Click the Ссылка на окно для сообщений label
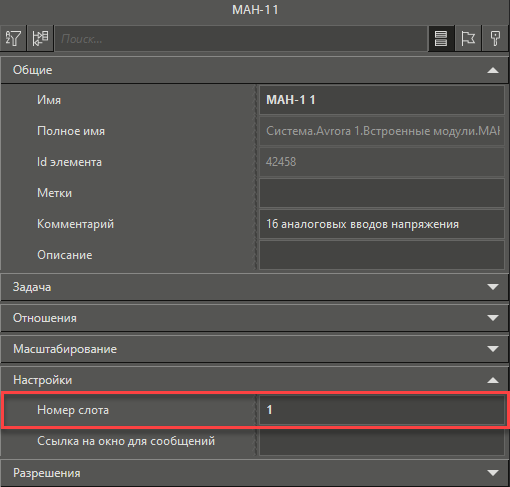 tap(126, 441)
